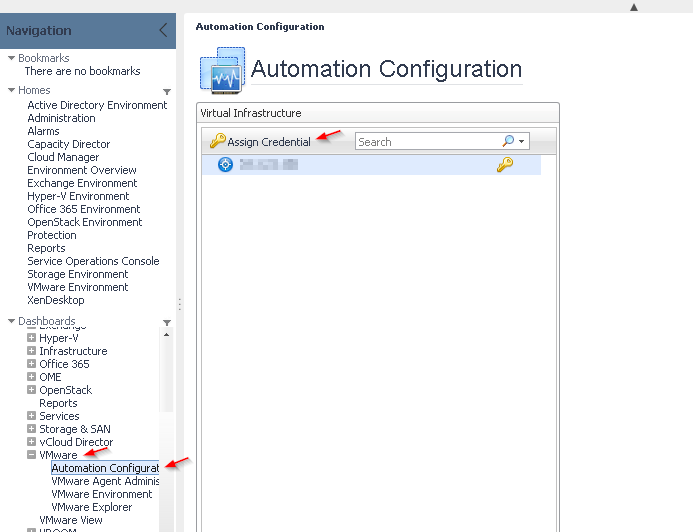
Task: Click the collapse arrow at the top right
Action: click(634, 7)
